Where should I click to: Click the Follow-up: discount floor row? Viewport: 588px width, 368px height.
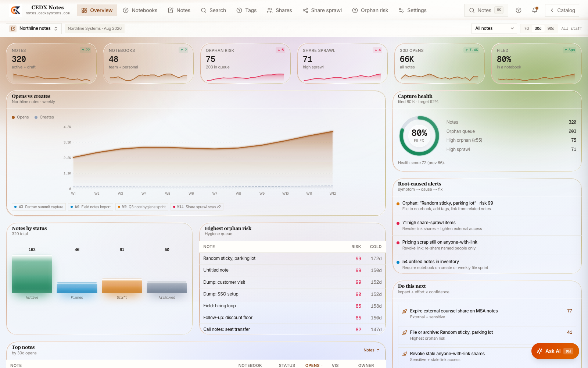coord(292,318)
